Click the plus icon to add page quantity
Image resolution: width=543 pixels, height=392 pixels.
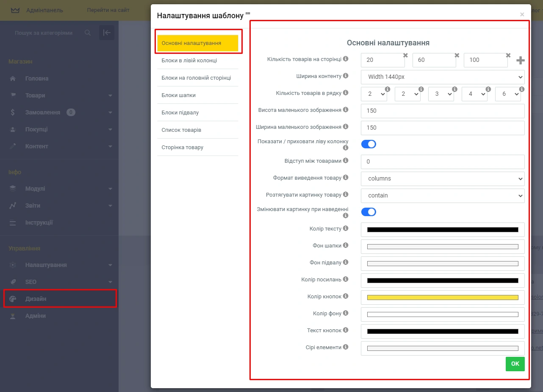521,61
